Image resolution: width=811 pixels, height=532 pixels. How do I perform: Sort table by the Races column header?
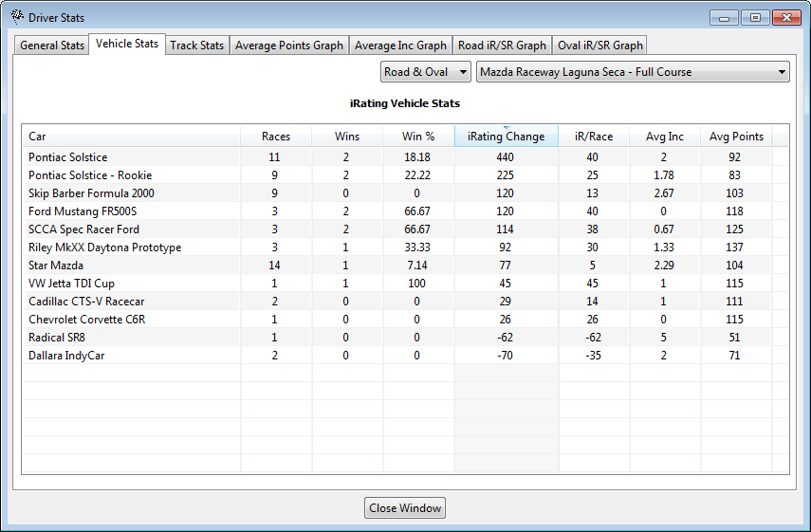(x=276, y=137)
